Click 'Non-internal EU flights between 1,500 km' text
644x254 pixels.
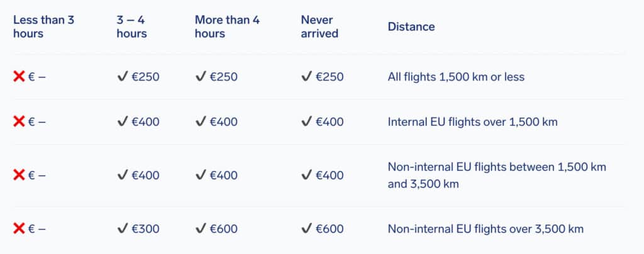(x=497, y=167)
